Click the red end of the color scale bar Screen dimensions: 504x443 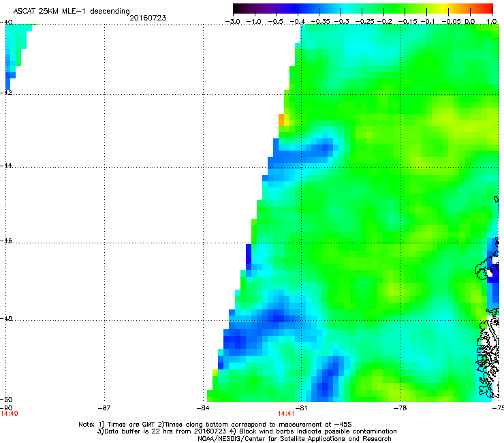[488, 8]
